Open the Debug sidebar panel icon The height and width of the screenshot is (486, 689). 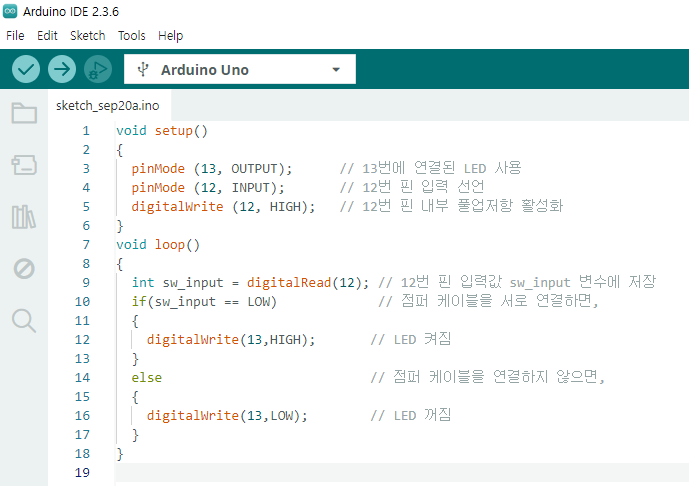[24, 268]
